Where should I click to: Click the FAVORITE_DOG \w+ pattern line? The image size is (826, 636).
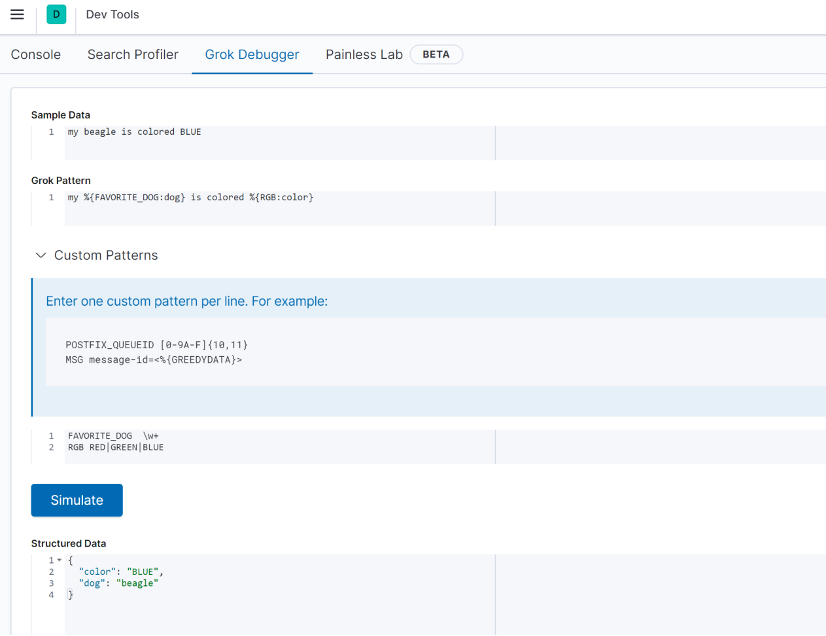click(x=113, y=436)
